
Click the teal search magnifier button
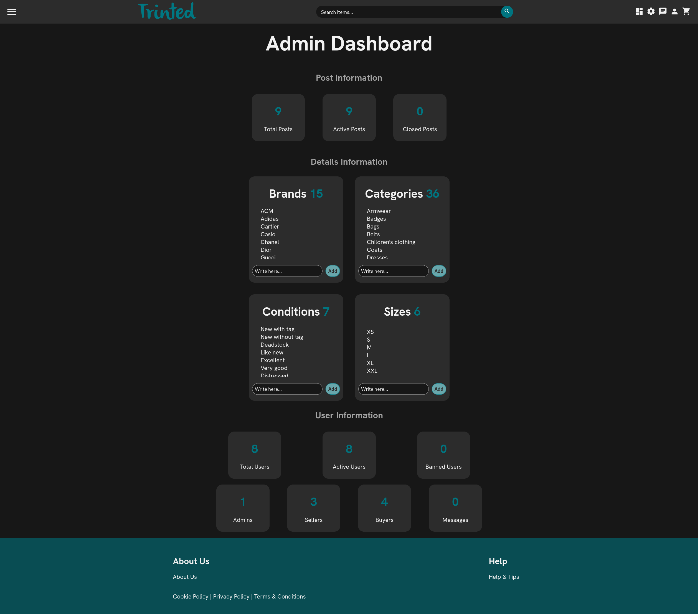coord(507,11)
